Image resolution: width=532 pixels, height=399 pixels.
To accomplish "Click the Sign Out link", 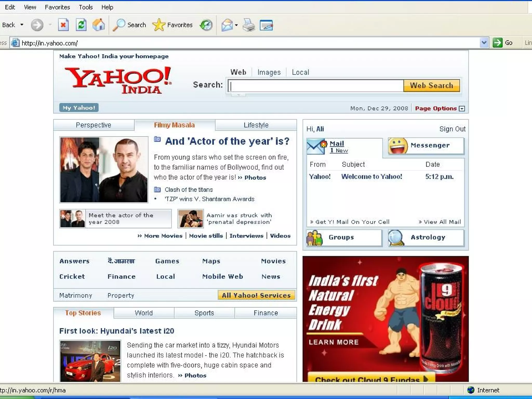I will tap(452, 129).
